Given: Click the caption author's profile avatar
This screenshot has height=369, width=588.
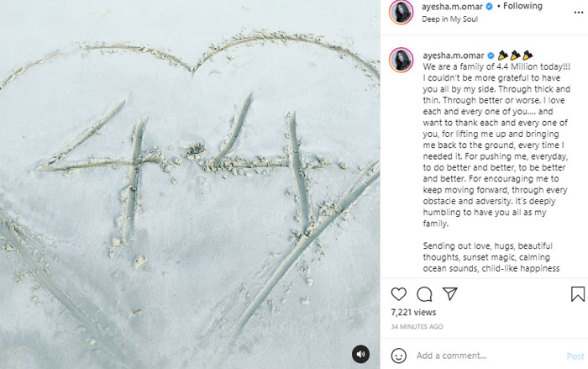Looking at the screenshot, I should [402, 60].
